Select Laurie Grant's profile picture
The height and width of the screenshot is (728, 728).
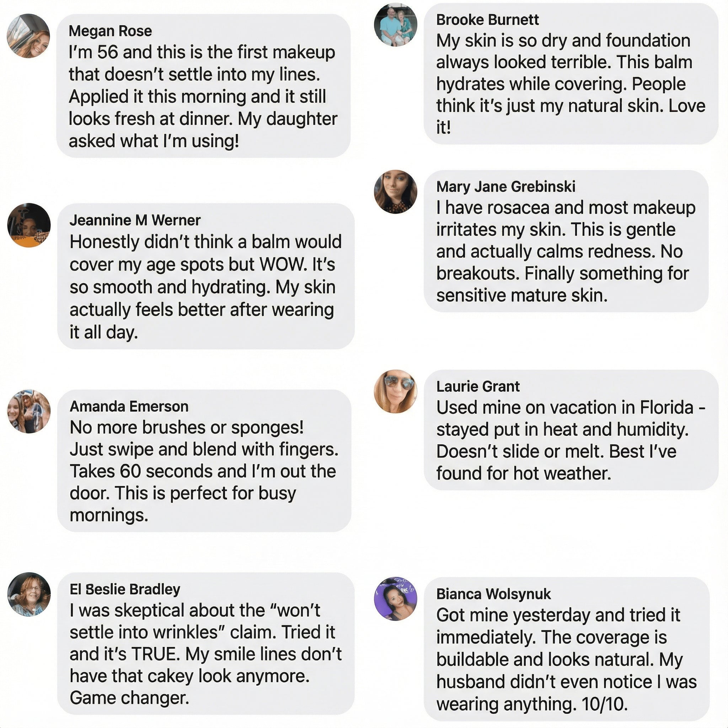pyautogui.click(x=395, y=391)
